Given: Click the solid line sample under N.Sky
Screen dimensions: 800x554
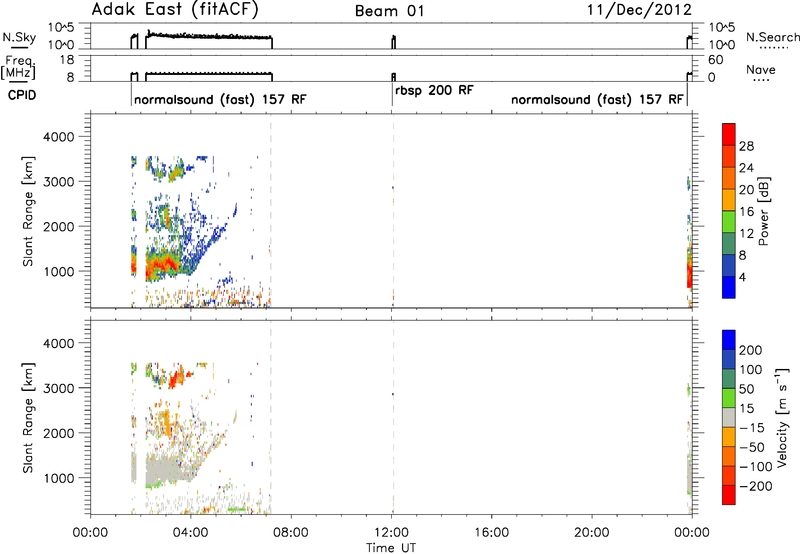Looking at the screenshot, I should (18, 48).
